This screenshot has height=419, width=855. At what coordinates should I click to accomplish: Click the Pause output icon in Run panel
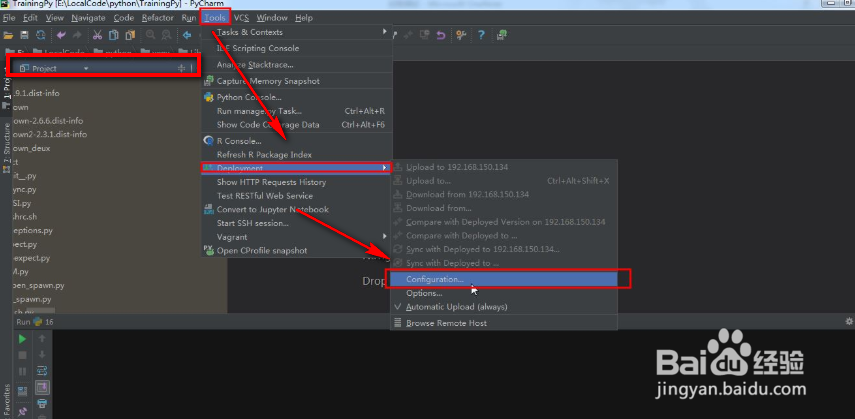(x=22, y=372)
